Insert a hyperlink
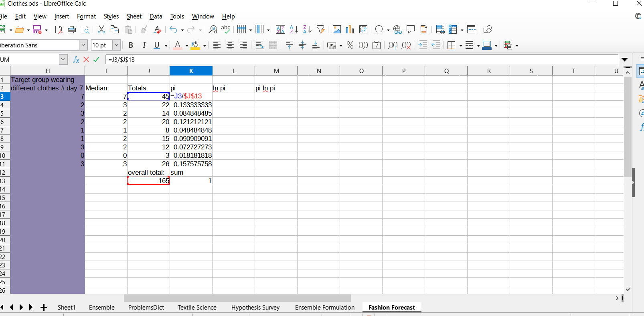The image size is (644, 316). [397, 29]
